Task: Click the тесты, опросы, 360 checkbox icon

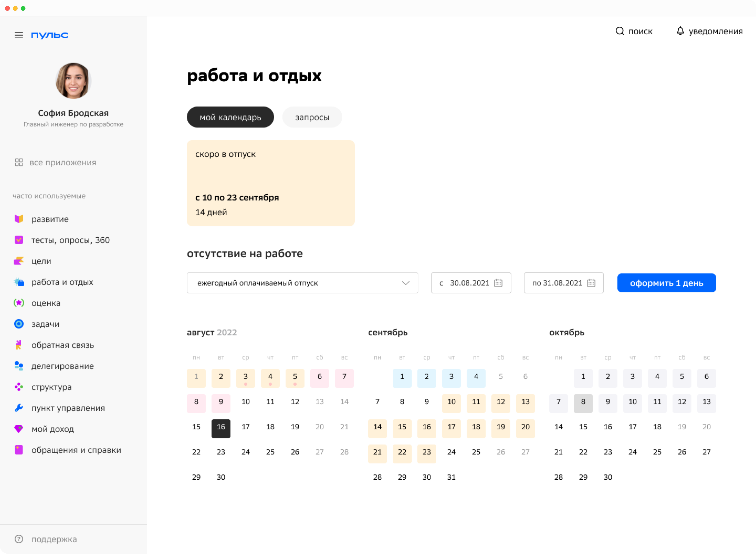Action: click(x=19, y=240)
